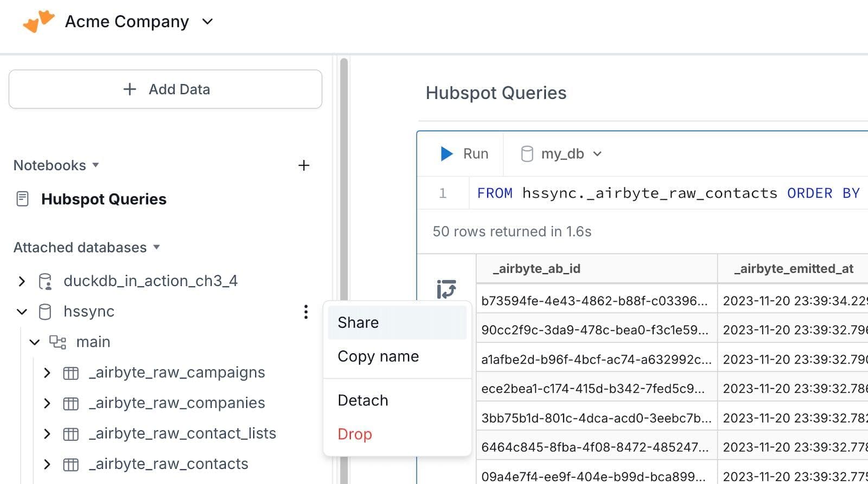
Task: Click the table icon for _airbyte_raw_contact_lists
Action: pyautogui.click(x=71, y=434)
